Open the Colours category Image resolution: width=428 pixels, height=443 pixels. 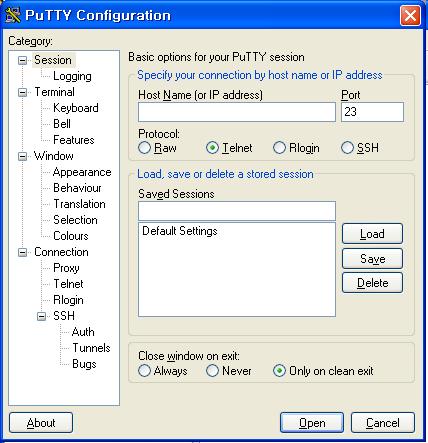pos(71,236)
